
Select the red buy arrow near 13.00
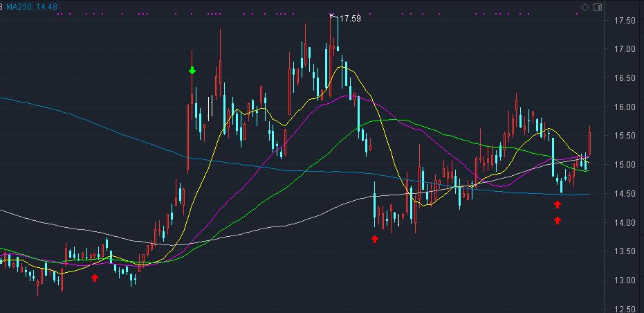tap(95, 278)
